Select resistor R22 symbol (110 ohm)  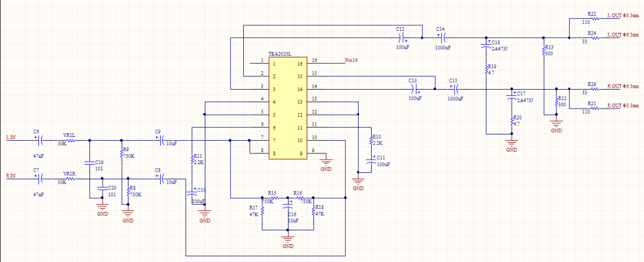[591, 20]
